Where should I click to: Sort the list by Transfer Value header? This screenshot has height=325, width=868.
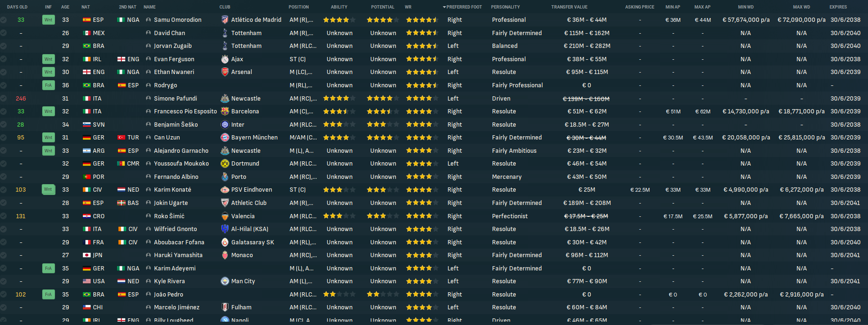pos(569,7)
